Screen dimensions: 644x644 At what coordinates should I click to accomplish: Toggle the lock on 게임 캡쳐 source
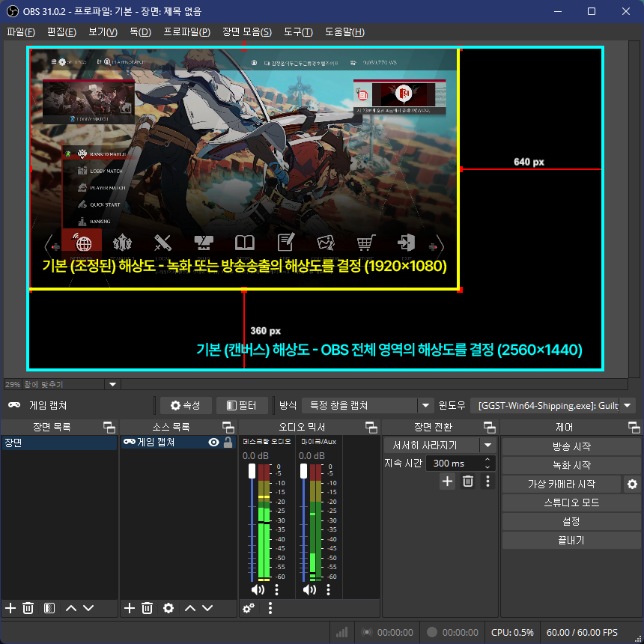[228, 443]
